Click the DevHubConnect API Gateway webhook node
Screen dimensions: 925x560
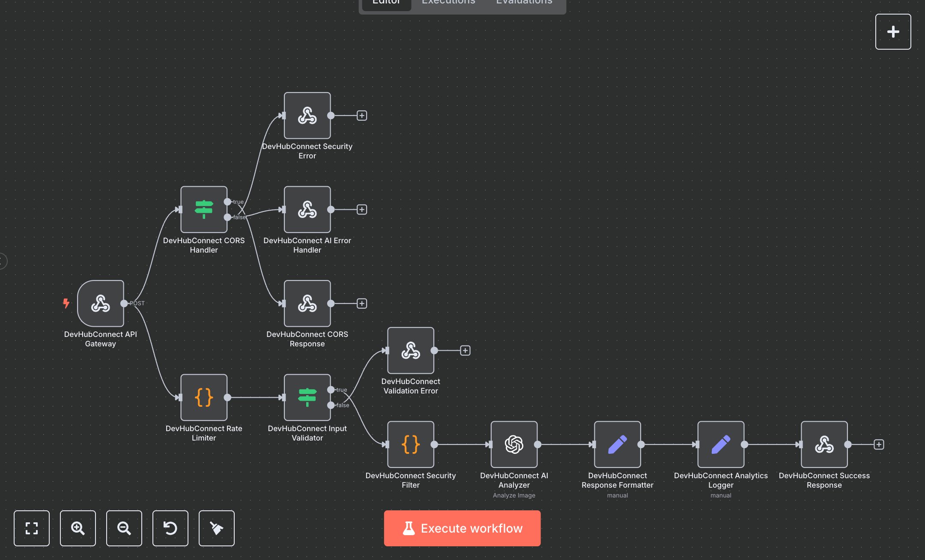pyautogui.click(x=101, y=304)
